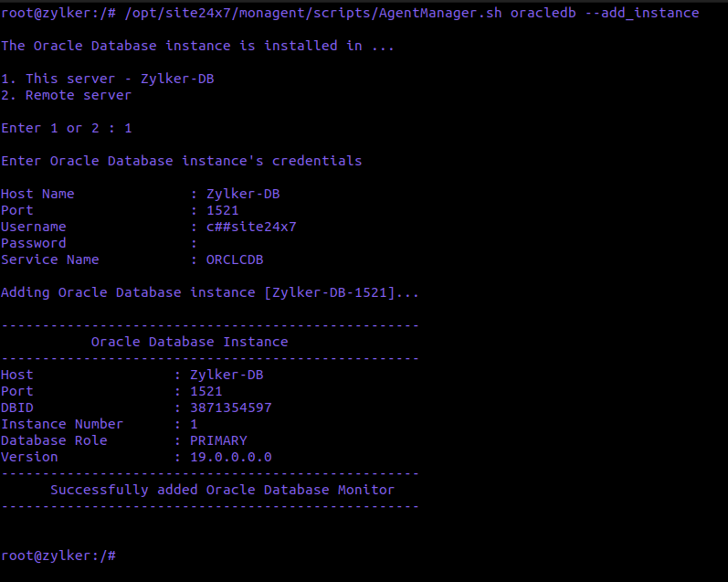Click the Enter Oracle Database instance's credentials line
The image size is (728, 582).
tap(181, 161)
